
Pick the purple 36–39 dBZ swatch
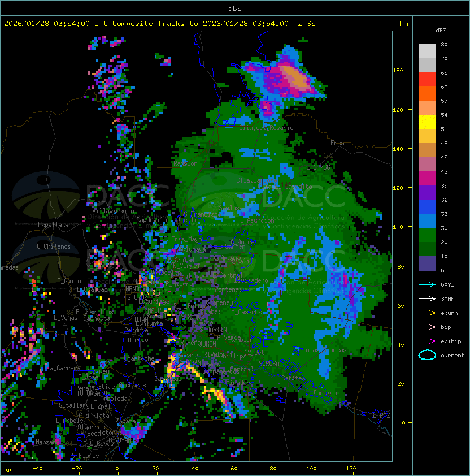[427, 192]
